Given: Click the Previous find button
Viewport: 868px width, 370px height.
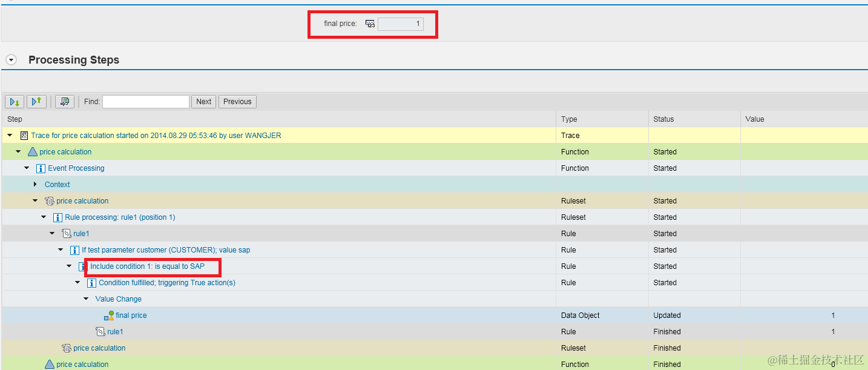Looking at the screenshot, I should (x=237, y=102).
